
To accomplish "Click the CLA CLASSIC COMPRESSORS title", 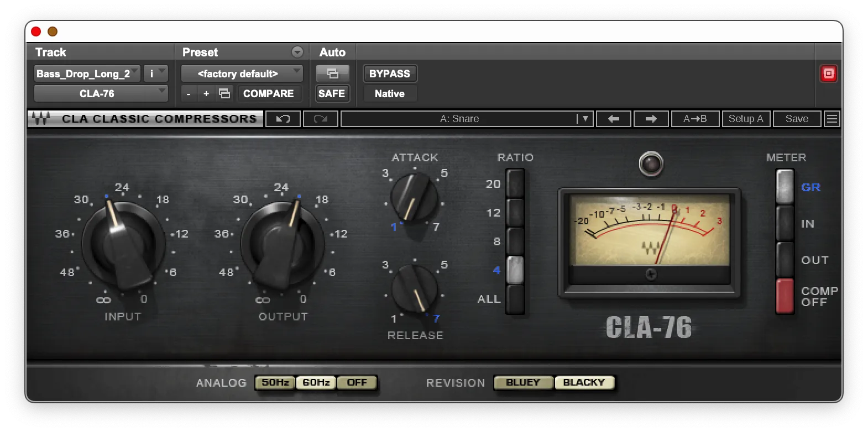I will [159, 119].
